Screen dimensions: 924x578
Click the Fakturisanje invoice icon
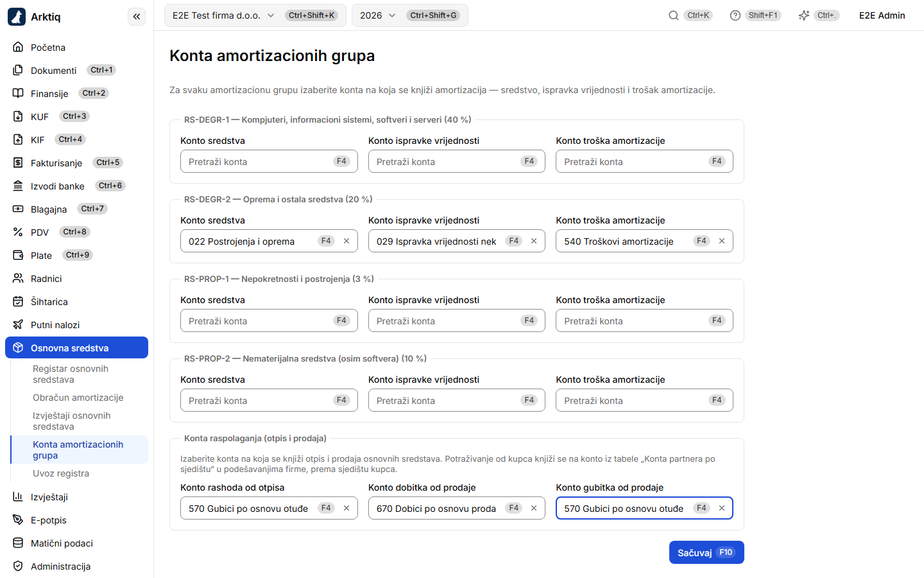coord(18,162)
